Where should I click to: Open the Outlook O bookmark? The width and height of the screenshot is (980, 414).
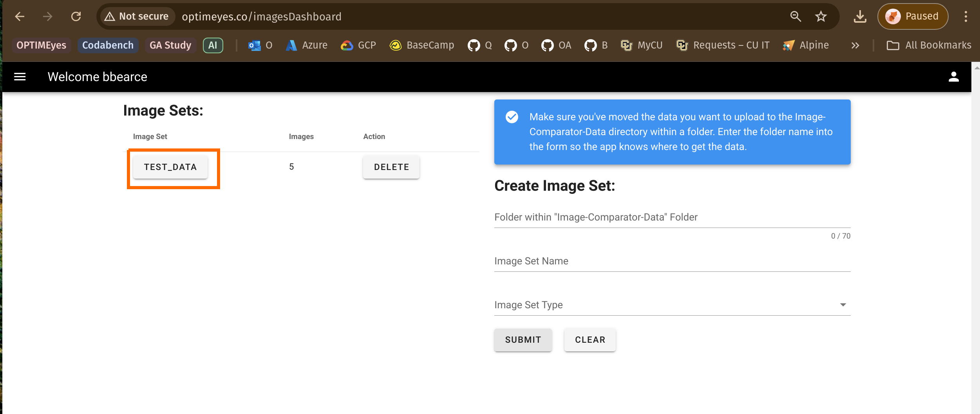click(260, 45)
